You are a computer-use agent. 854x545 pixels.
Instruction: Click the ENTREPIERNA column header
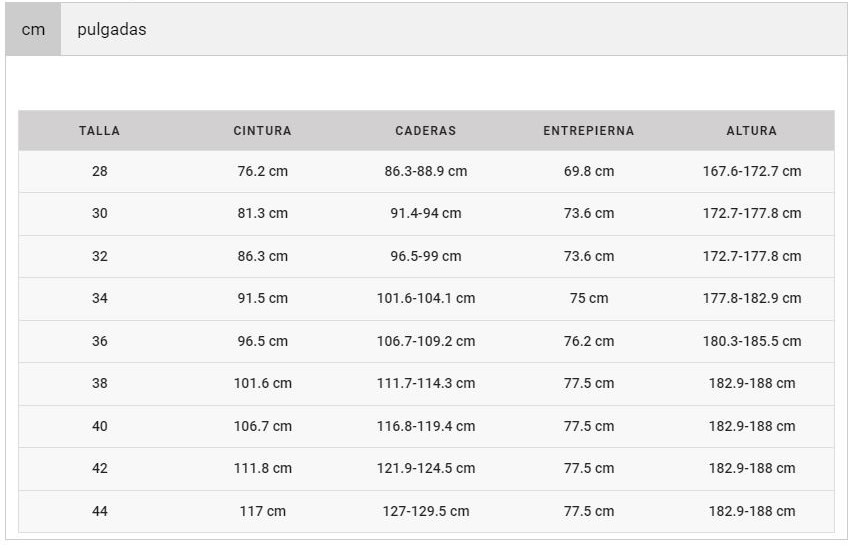[588, 131]
